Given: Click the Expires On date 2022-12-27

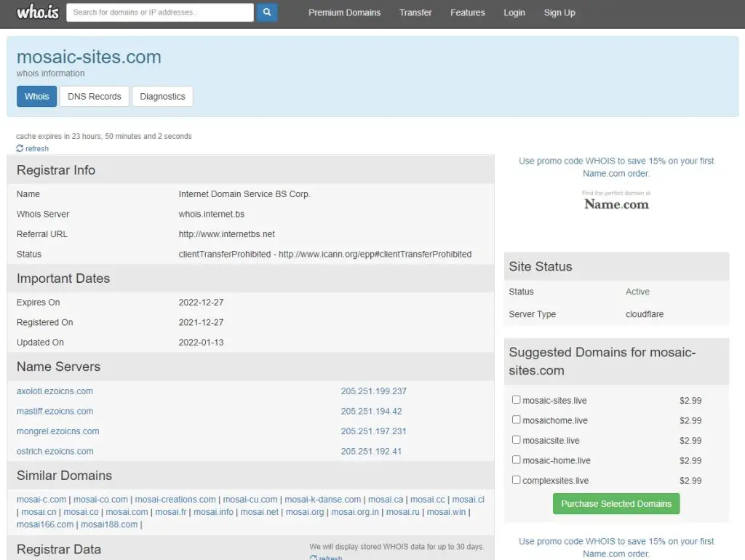Looking at the screenshot, I should [x=201, y=302].
